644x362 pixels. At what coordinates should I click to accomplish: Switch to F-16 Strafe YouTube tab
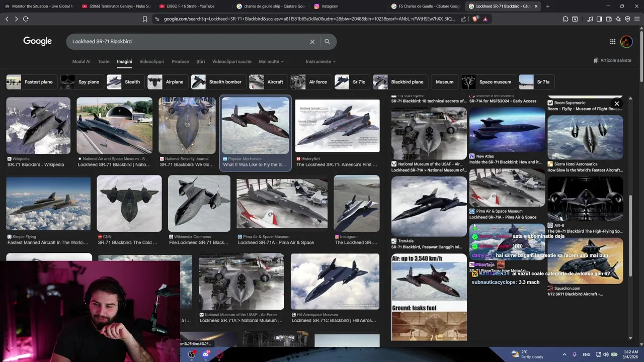click(x=193, y=6)
